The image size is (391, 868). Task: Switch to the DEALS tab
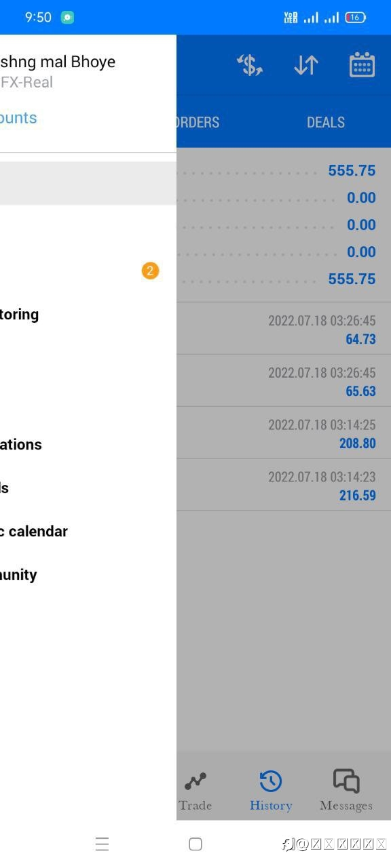(326, 122)
